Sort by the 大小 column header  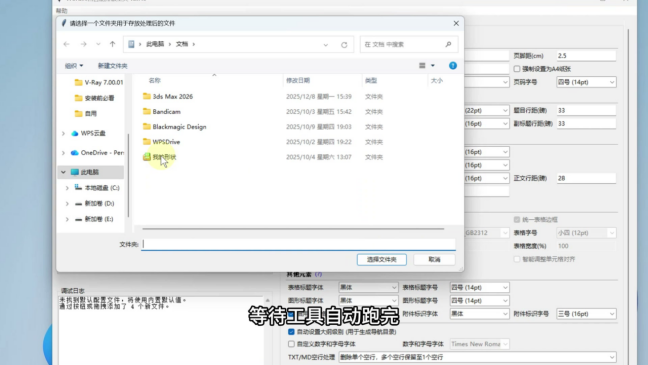click(437, 81)
